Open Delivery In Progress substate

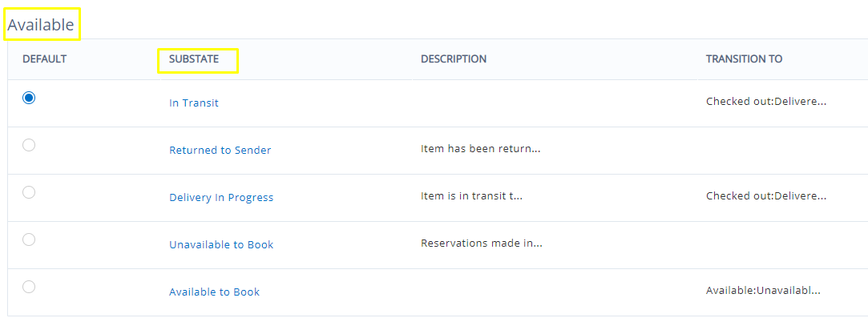pos(221,198)
